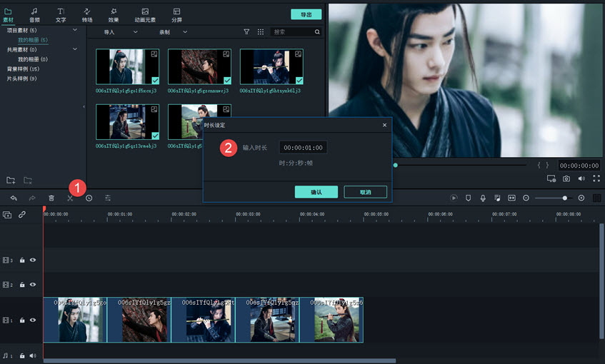Switch to the 转场 transitions tab
The height and width of the screenshot is (364, 605).
pyautogui.click(x=87, y=15)
